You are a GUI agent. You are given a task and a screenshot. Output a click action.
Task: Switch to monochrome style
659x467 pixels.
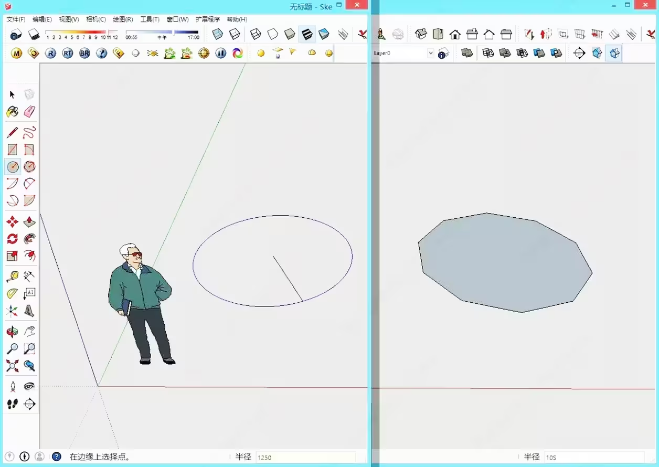(x=324, y=34)
